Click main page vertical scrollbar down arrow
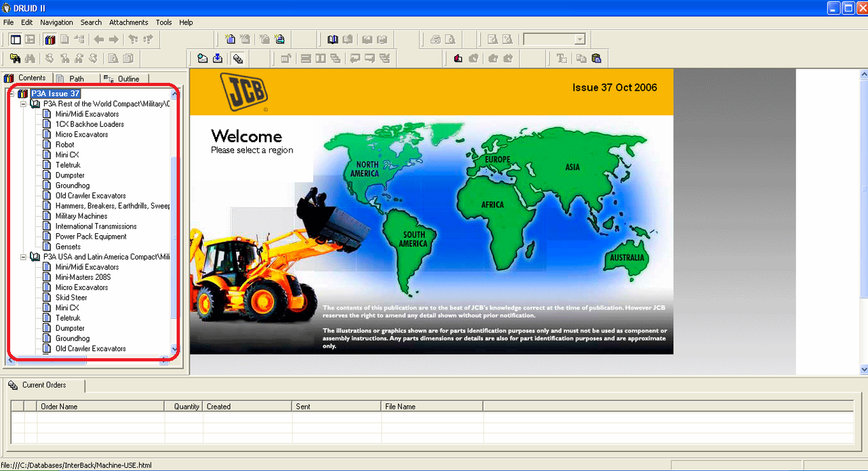Screen dimensions: 868x471 pyautogui.click(x=863, y=369)
